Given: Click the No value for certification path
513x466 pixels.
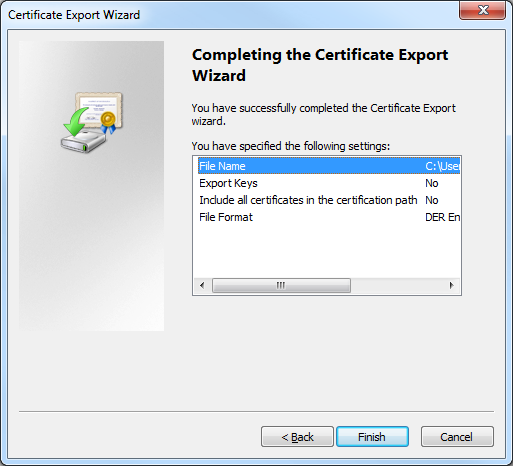Looking at the screenshot, I should [x=432, y=200].
